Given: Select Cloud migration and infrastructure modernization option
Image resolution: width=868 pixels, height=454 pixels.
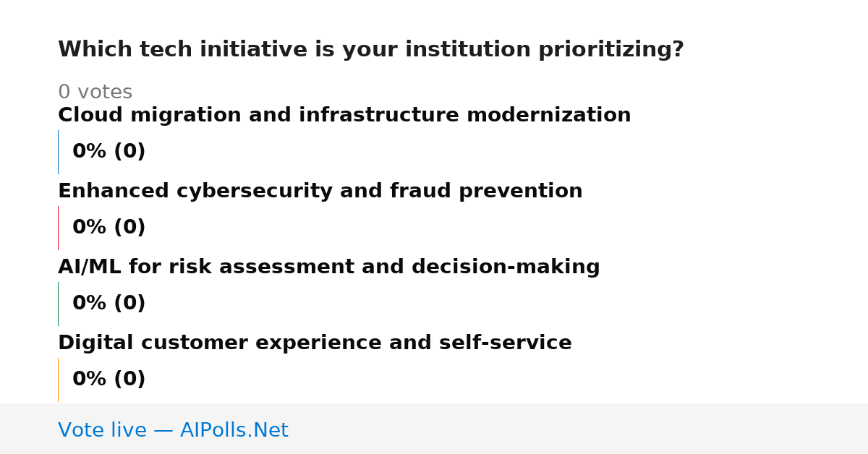Looking at the screenshot, I should (344, 115).
